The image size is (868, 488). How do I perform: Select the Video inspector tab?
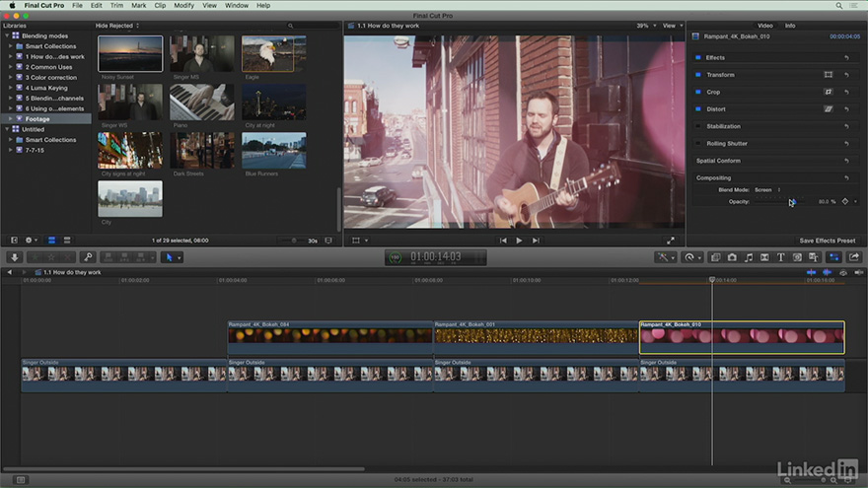pyautogui.click(x=765, y=26)
